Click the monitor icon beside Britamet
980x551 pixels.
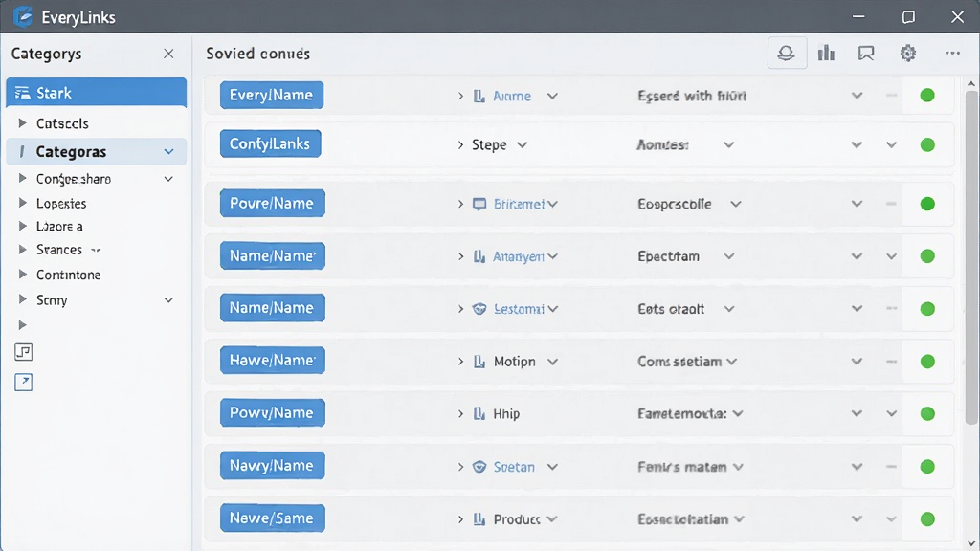(x=479, y=205)
